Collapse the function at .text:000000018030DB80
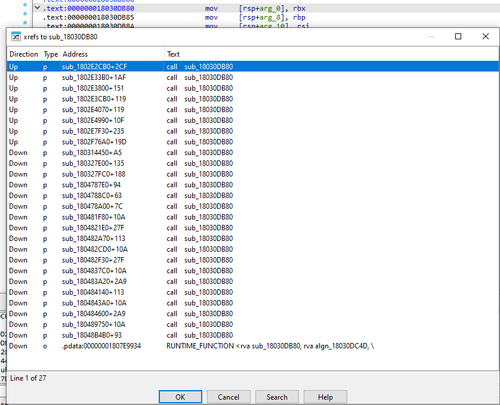Screen dimensions: 500x405 coord(37,8)
